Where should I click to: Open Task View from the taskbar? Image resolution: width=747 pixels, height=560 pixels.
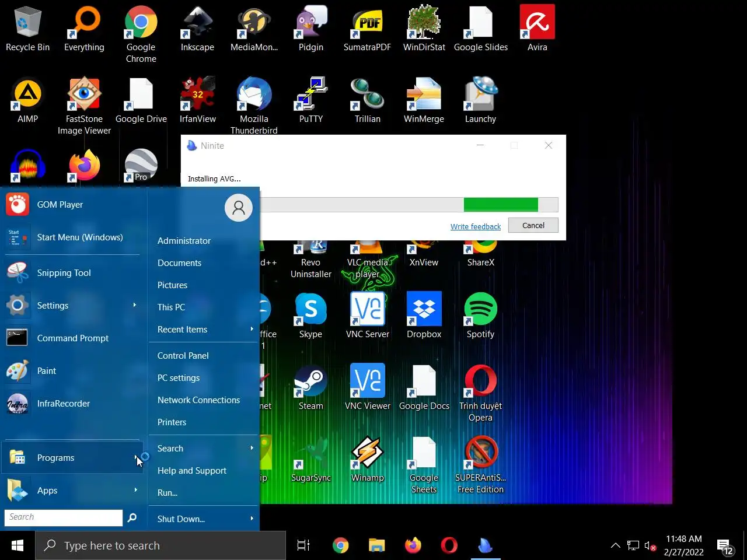coord(303,546)
